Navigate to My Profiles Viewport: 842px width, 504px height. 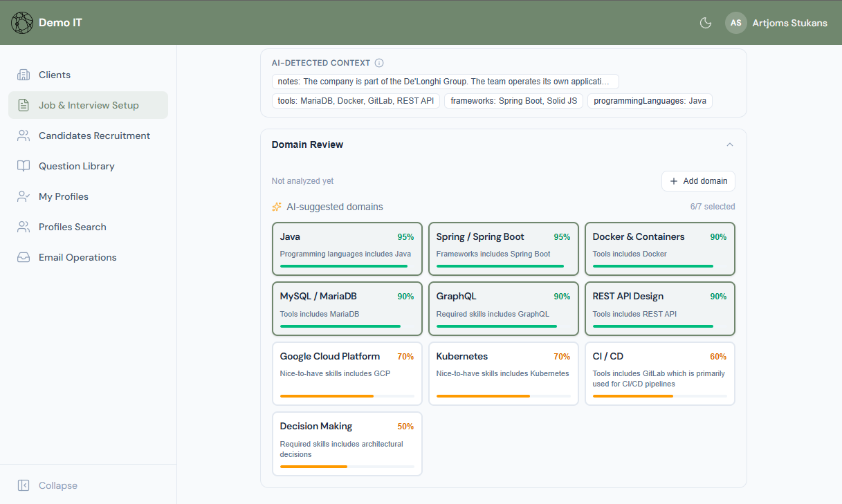point(88,196)
